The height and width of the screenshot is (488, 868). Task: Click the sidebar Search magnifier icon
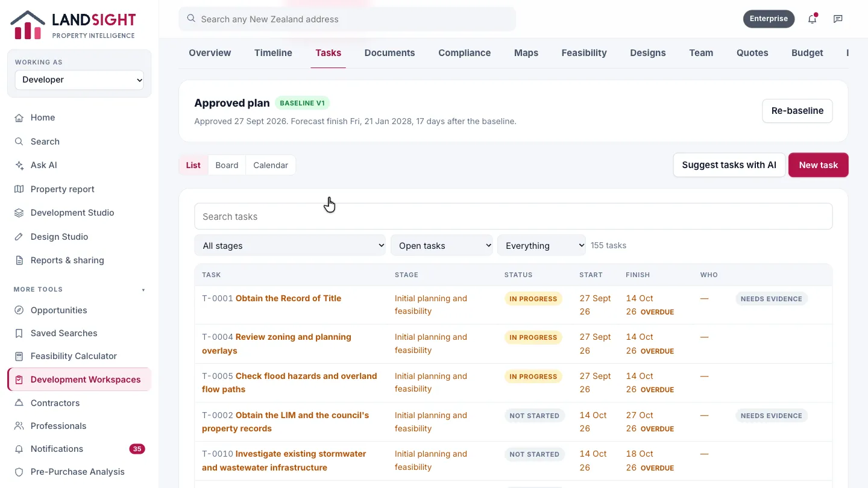(x=19, y=142)
